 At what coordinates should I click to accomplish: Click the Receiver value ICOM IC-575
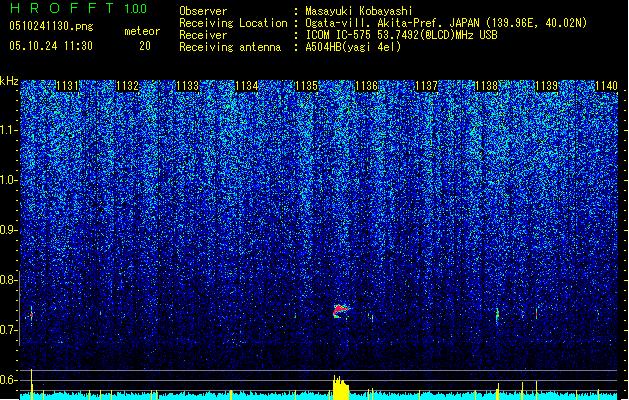pos(339,35)
